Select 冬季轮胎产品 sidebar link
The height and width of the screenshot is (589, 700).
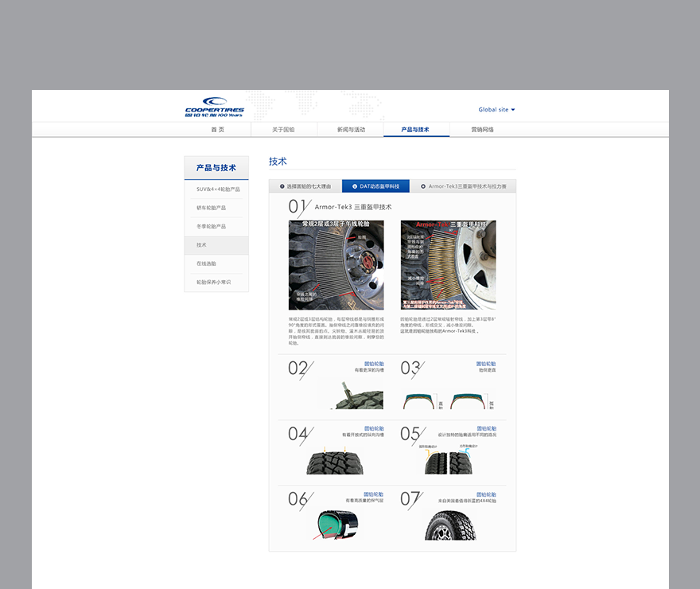(x=211, y=227)
